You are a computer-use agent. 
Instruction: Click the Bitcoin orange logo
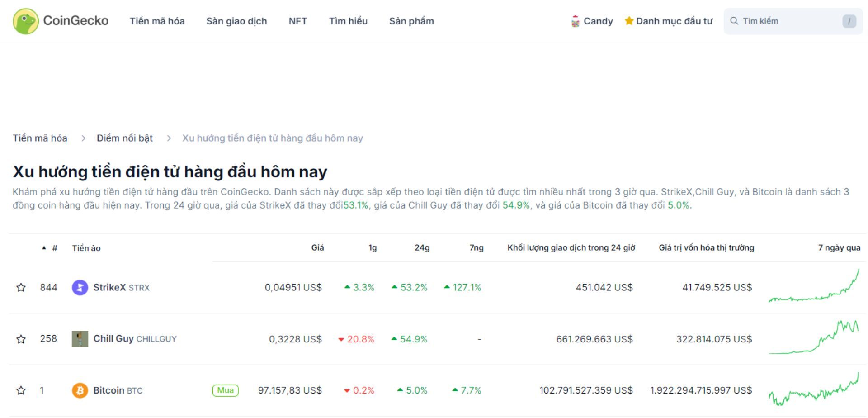79,390
